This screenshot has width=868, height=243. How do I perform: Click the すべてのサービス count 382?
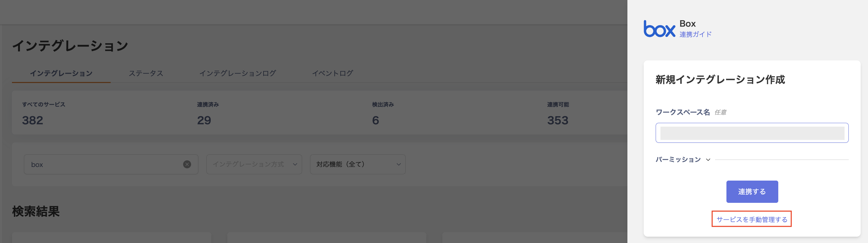33,120
